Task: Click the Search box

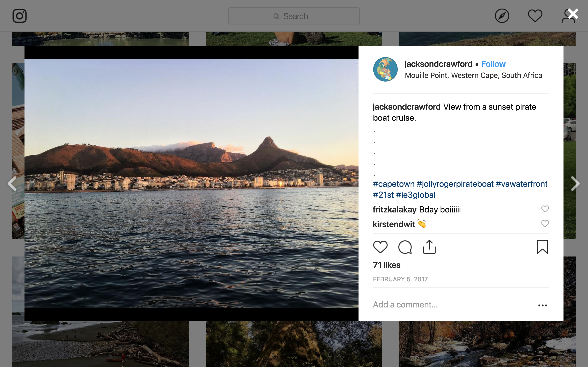Action: (x=294, y=16)
